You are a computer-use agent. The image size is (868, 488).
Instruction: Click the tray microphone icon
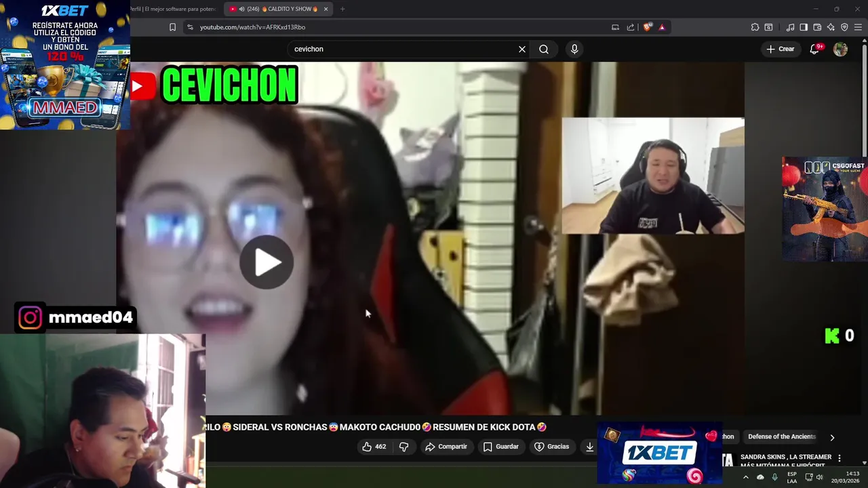(774, 477)
